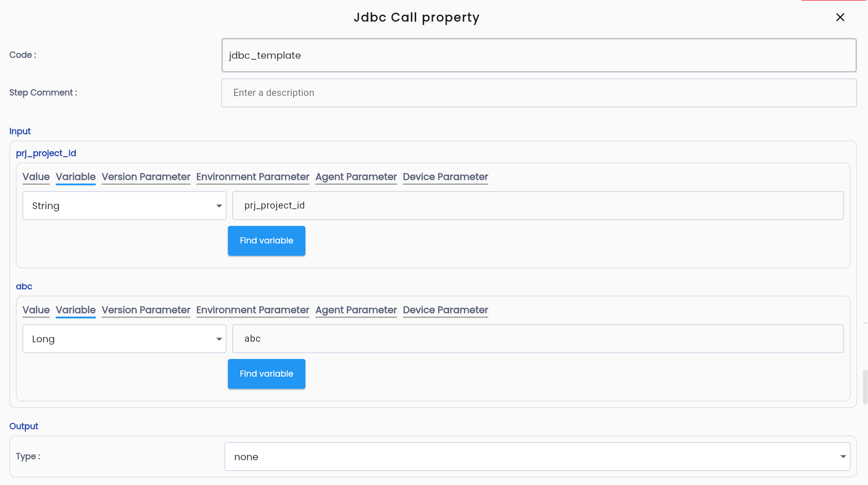Select Value tab under prj_project_id
Image resolution: width=868 pixels, height=485 pixels.
point(36,177)
